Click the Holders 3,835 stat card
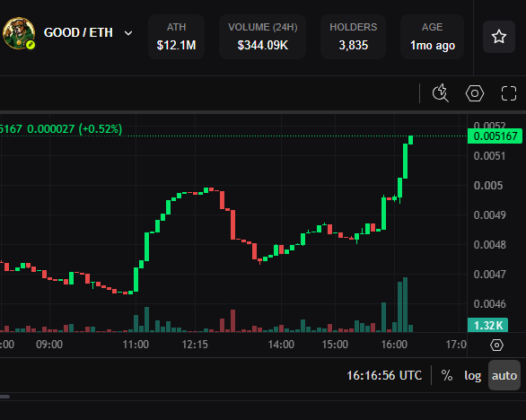Image resolution: width=526 pixels, height=420 pixels. [354, 37]
